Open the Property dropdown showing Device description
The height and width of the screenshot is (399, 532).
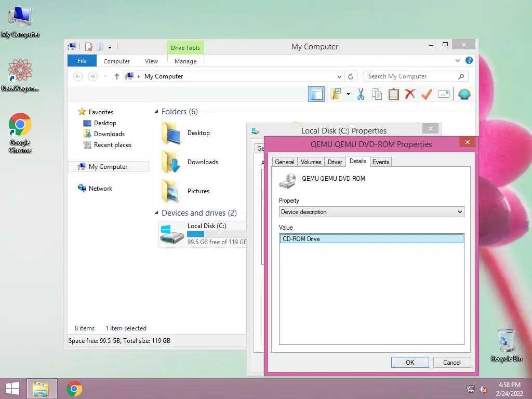(x=371, y=212)
